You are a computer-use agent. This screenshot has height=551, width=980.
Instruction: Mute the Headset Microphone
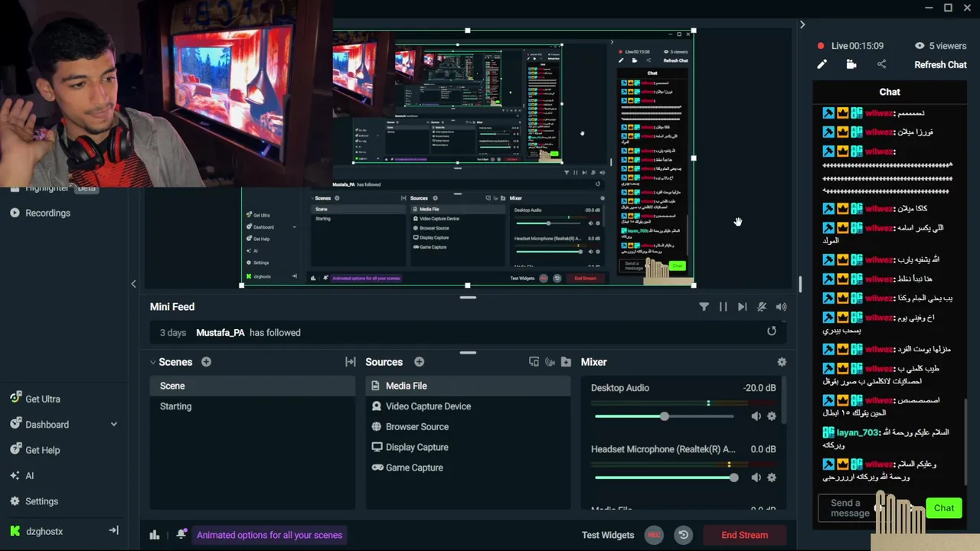click(x=756, y=478)
